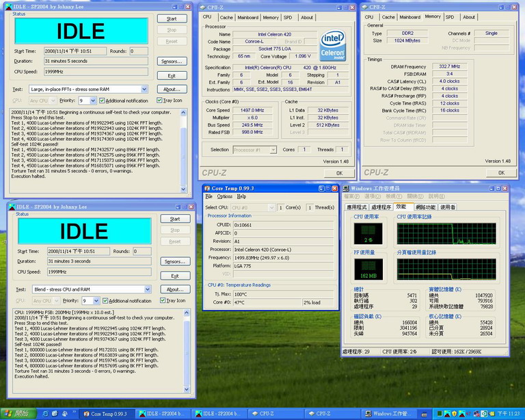
Task: Switch to 處理程序 tab in Task Manager
Action: click(x=381, y=207)
